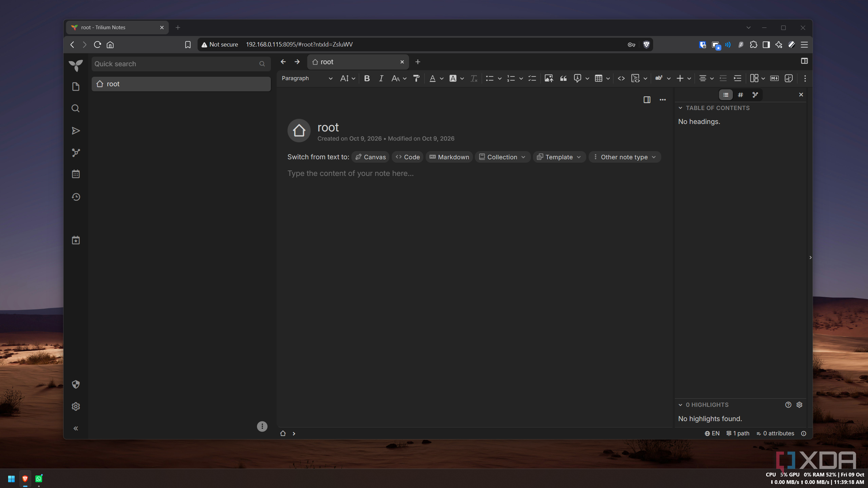The height and width of the screenshot is (488, 868).
Task: Open protected session shield icon
Action: pos(76,384)
